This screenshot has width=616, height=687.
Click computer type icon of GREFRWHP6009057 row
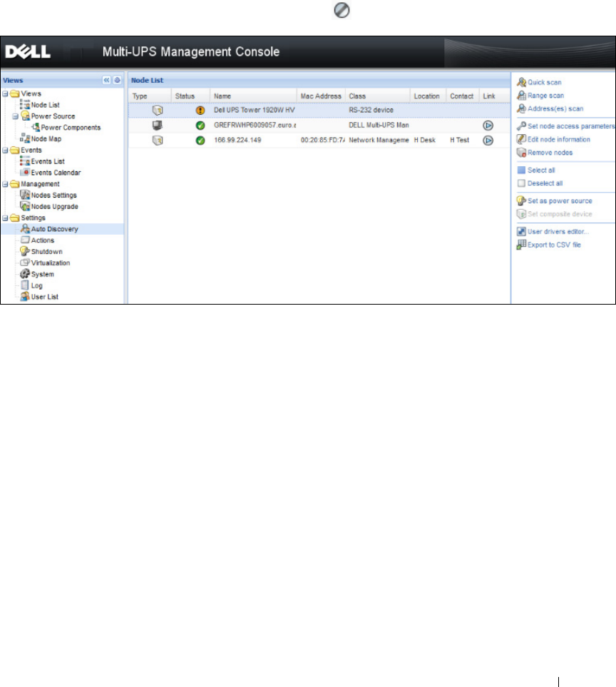pyautogui.click(x=157, y=126)
